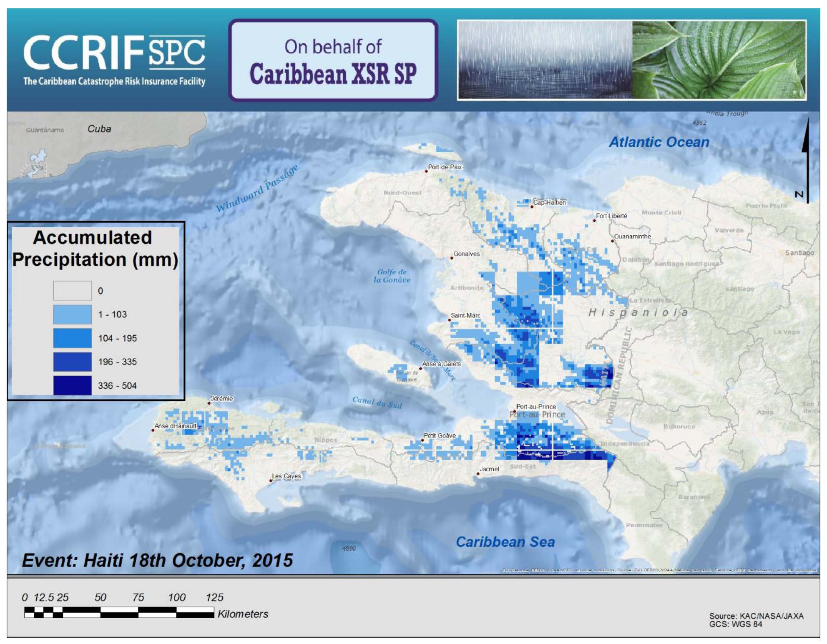Click the 'Atlantic Ocean' label
The image size is (827, 644).
pos(659,142)
